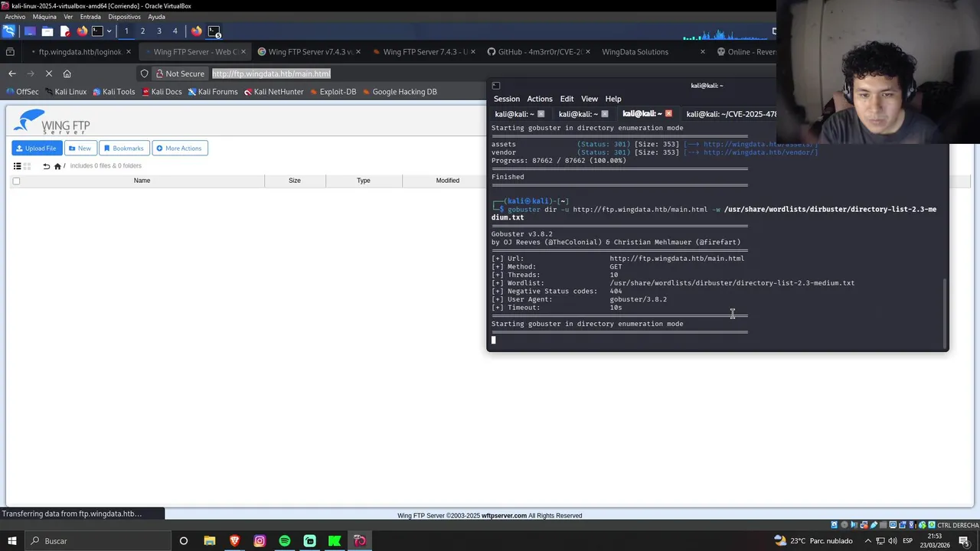Open the wftpserver.com footer link
Image resolution: width=980 pixels, height=551 pixels.
(504, 516)
